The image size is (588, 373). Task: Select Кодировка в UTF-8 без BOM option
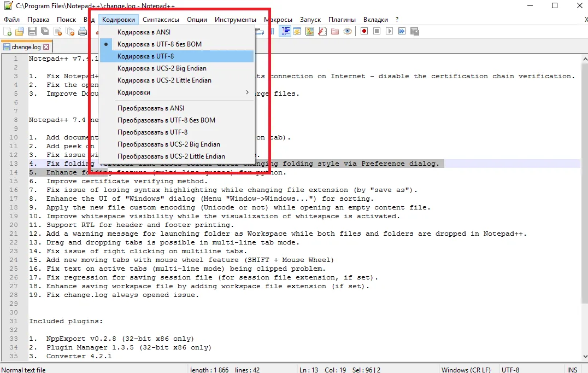click(x=159, y=44)
